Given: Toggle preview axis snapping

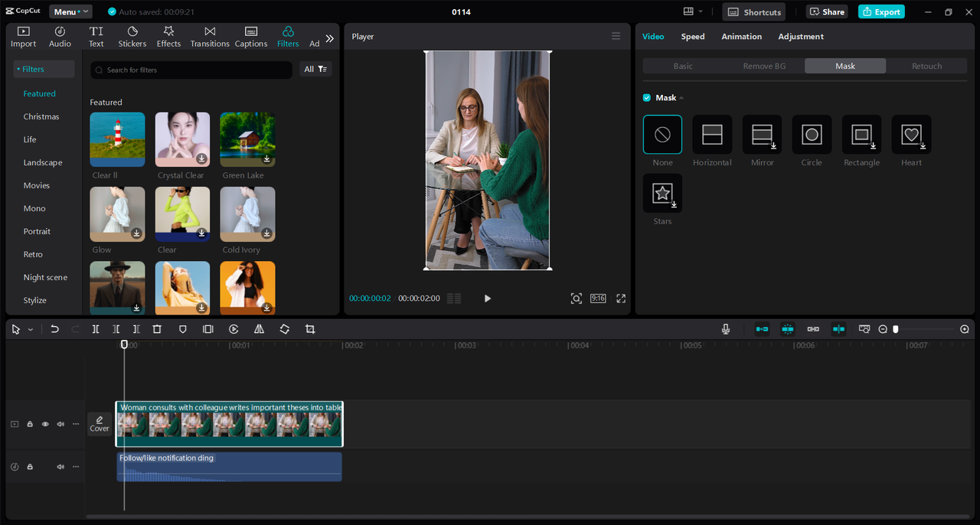Looking at the screenshot, I should click(x=839, y=329).
